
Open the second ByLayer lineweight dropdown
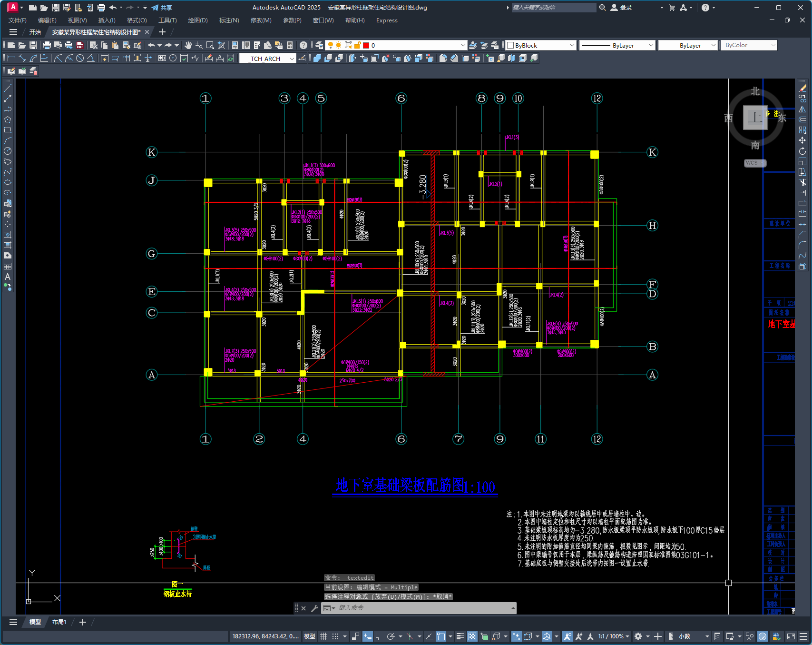[688, 45]
